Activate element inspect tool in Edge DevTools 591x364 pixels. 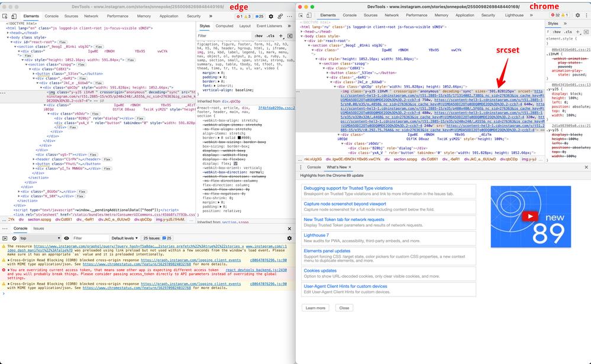[5, 16]
